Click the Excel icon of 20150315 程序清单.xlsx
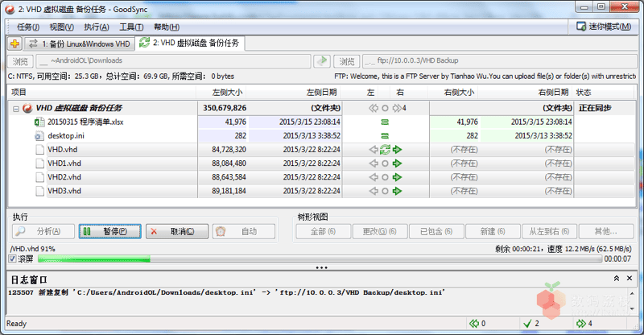The height and width of the screenshot is (335, 644). click(x=39, y=122)
